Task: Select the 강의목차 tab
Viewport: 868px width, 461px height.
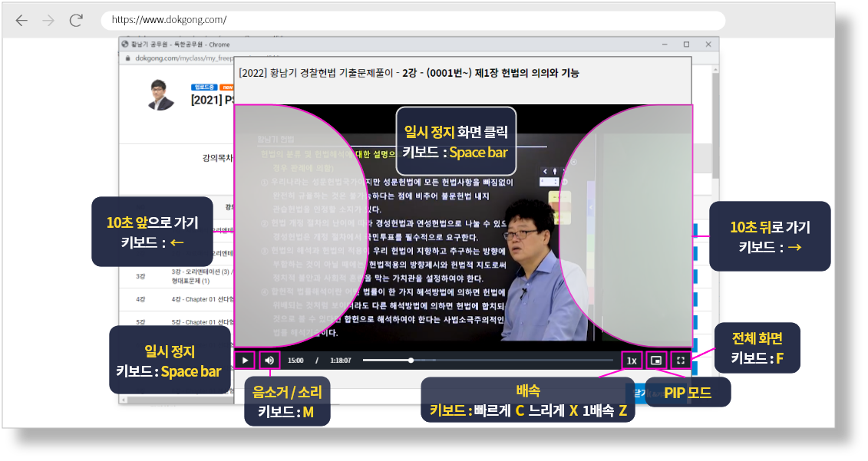Action: 217,158
